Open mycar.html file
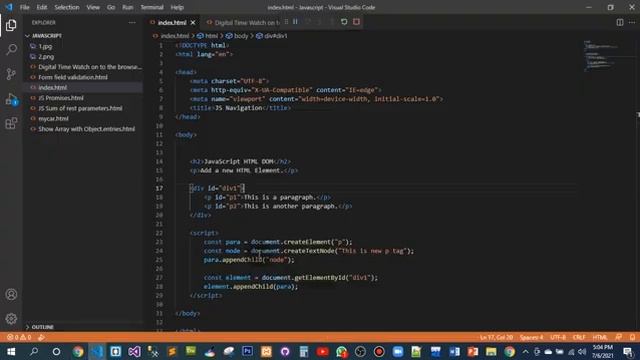This screenshot has width=640, height=360. tap(53, 118)
